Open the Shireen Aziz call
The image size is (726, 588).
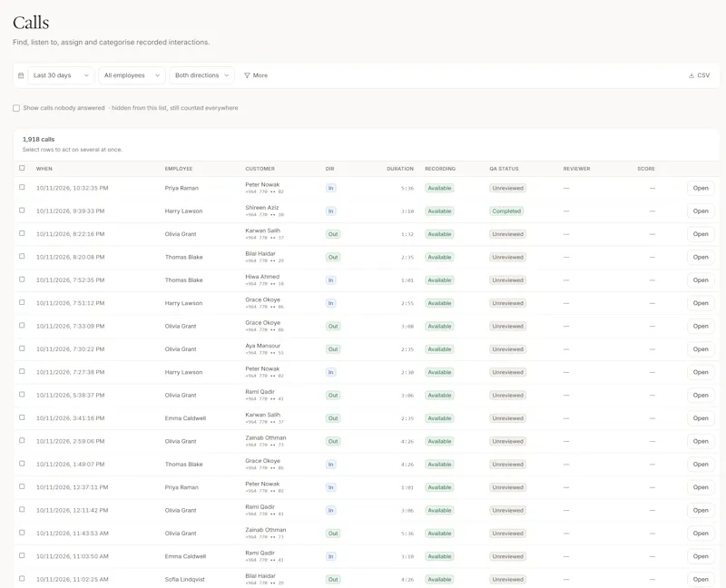coord(701,211)
